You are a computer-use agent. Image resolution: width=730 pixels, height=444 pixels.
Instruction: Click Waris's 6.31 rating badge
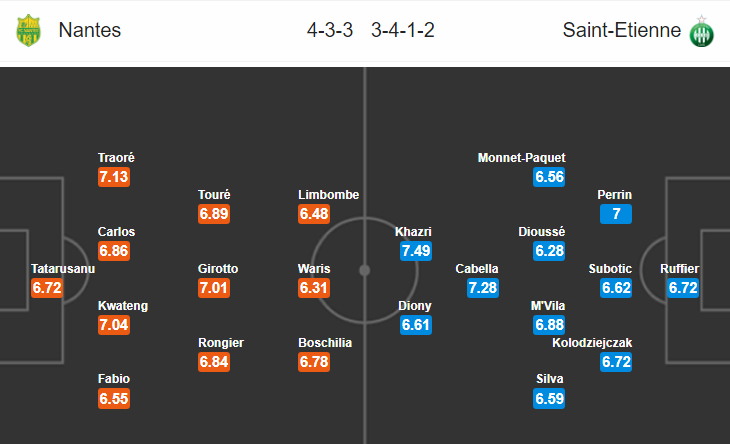click(x=314, y=288)
